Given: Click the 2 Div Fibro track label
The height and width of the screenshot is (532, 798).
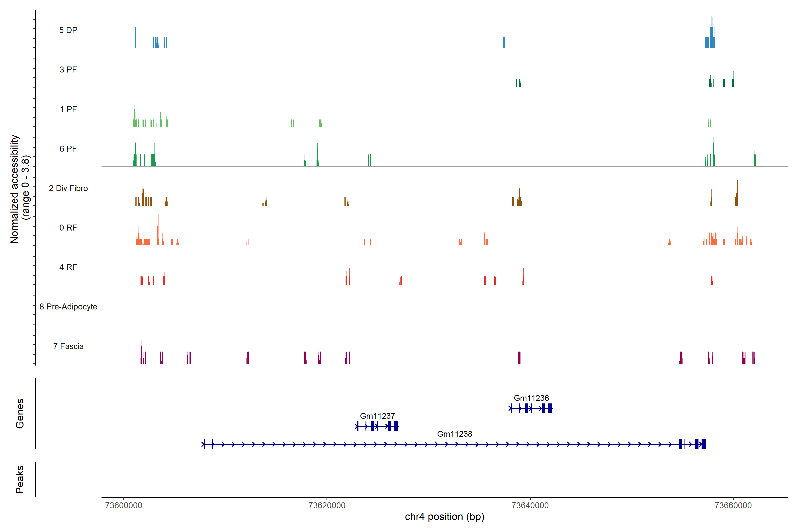Looking at the screenshot, I should 68,188.
